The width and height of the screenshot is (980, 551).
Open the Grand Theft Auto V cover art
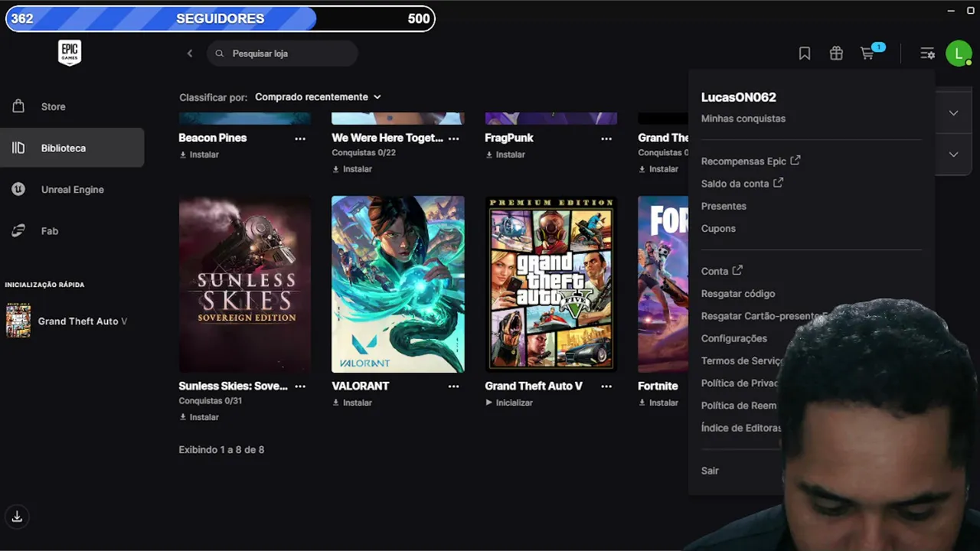551,284
